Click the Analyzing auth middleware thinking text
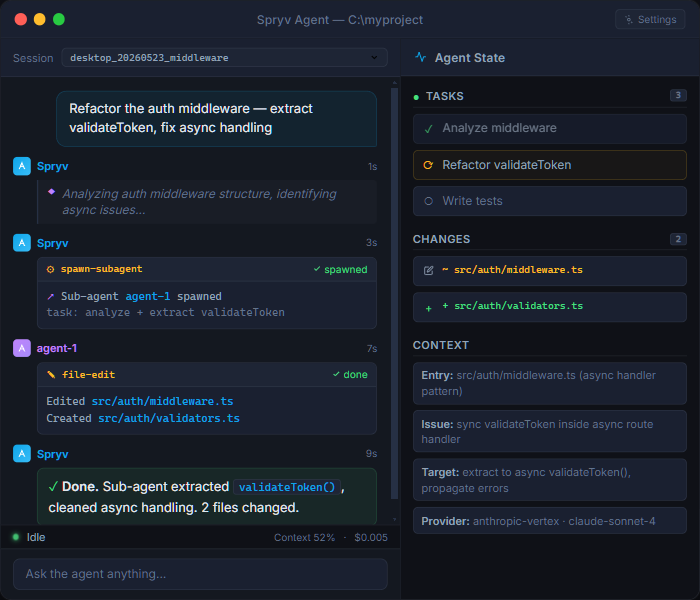This screenshot has height=600, width=700. tap(199, 202)
